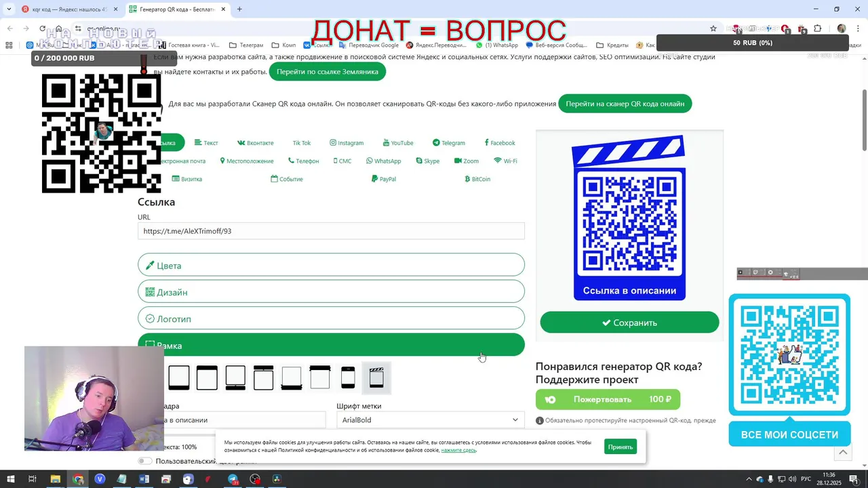Click the Пожертвовать 100 ₽ button
Screen dimensions: 868x488
click(608, 399)
